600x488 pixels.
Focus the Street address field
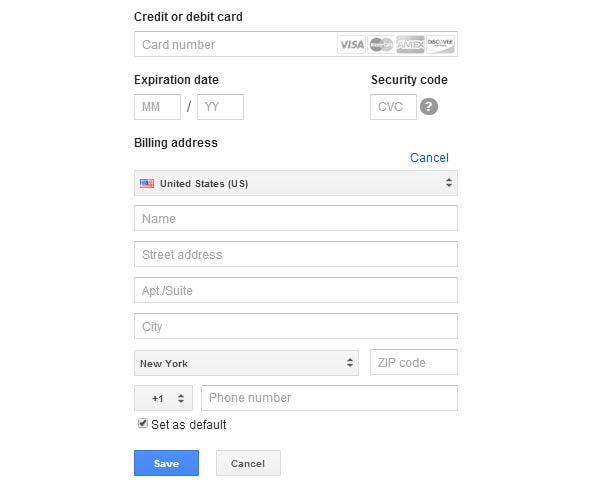(x=296, y=255)
